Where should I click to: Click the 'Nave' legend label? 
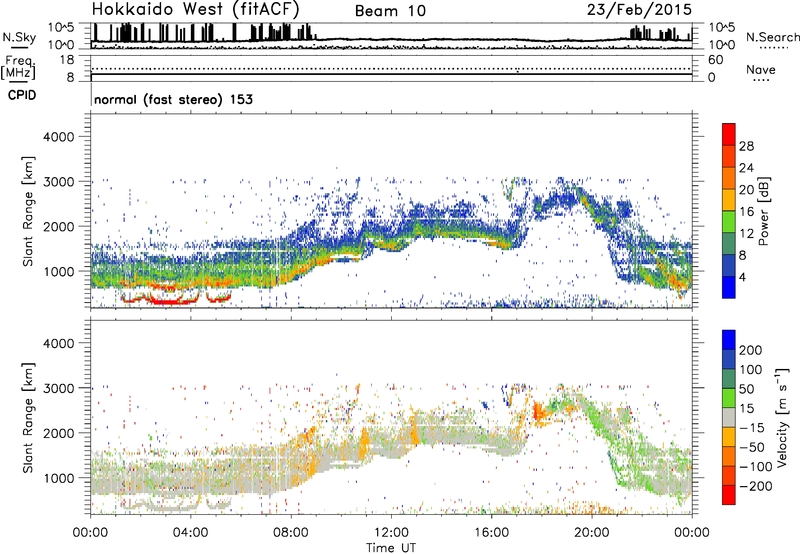[761, 69]
